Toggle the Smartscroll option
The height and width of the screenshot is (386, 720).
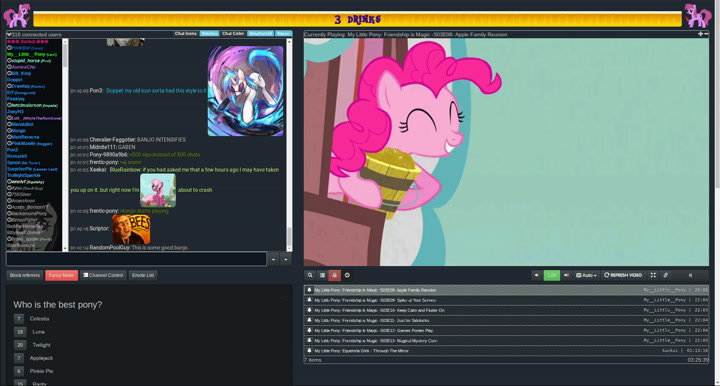[260, 34]
